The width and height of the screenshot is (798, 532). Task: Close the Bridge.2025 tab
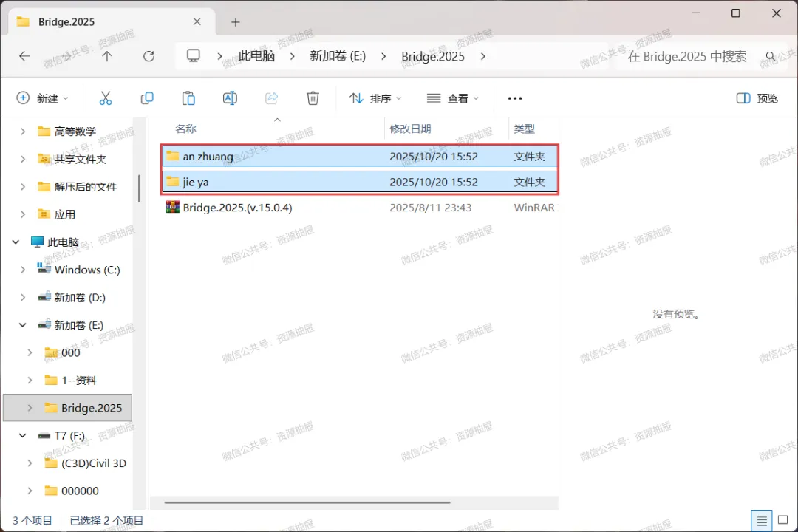pos(197,22)
